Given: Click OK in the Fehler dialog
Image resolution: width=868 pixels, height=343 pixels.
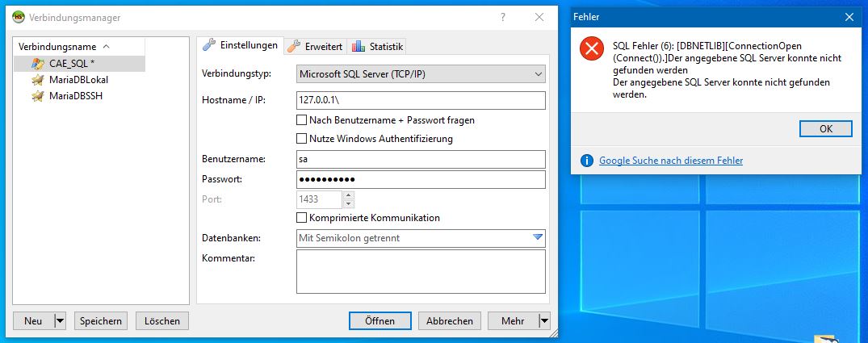Looking at the screenshot, I should [826, 128].
